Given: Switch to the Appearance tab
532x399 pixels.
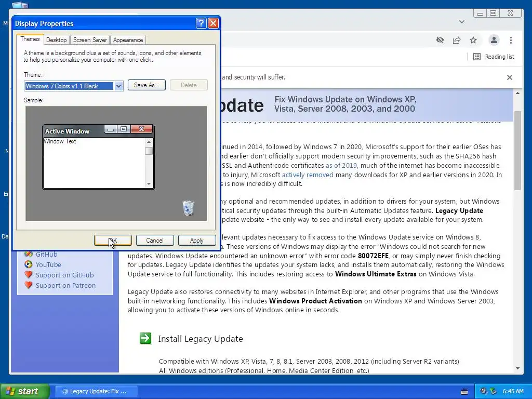Looking at the screenshot, I should pos(128,39).
